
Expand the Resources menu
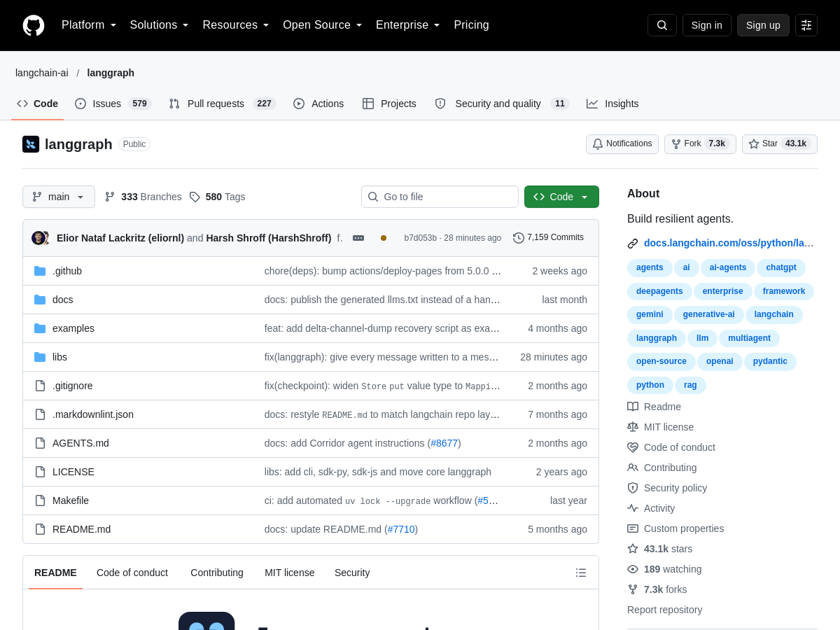[236, 25]
